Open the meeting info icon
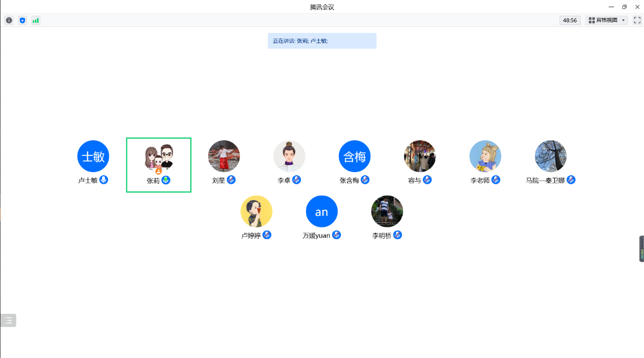Screen dimensions: 644x358 coord(9,20)
